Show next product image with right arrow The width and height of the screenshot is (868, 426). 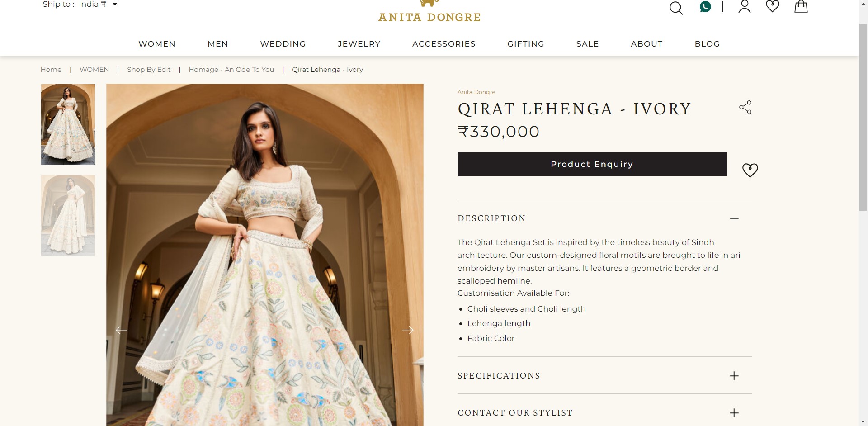[407, 330]
